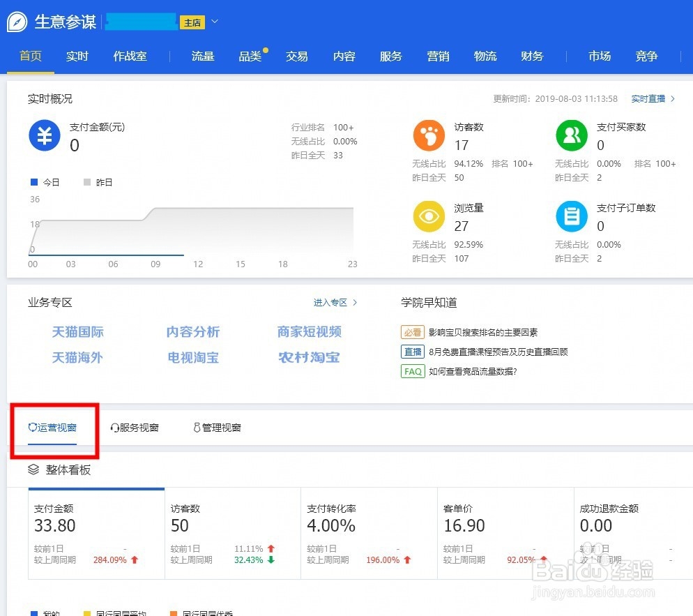Click the green 支付买家数 people icon
The image size is (693, 616).
click(572, 135)
